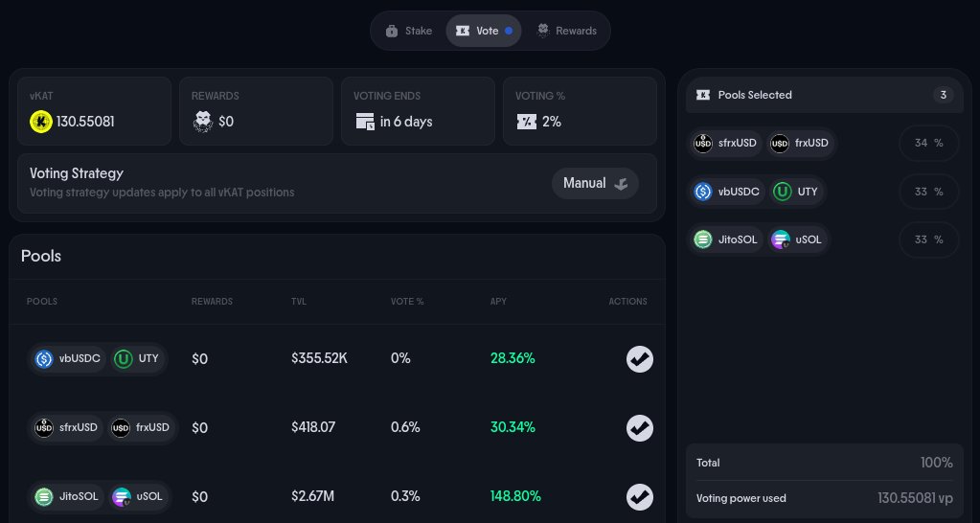This screenshot has width=980, height=523.
Task: Uncheck the sfrxUSD/frxUSD pool row
Action: pos(640,427)
